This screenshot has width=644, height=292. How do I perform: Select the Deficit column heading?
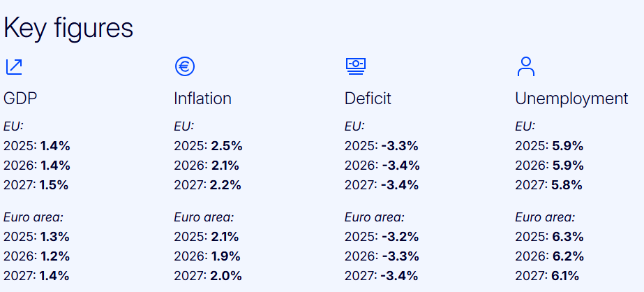tap(368, 98)
